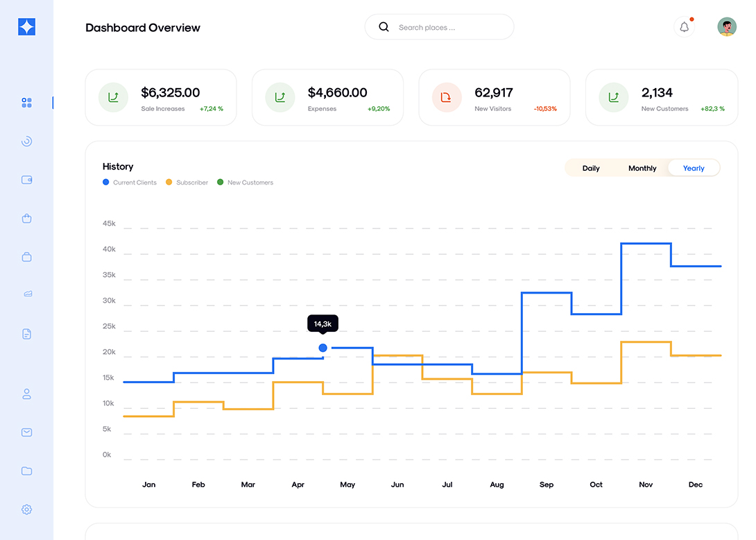Open the user avatar profile picture
The height and width of the screenshot is (540, 756).
tap(727, 27)
